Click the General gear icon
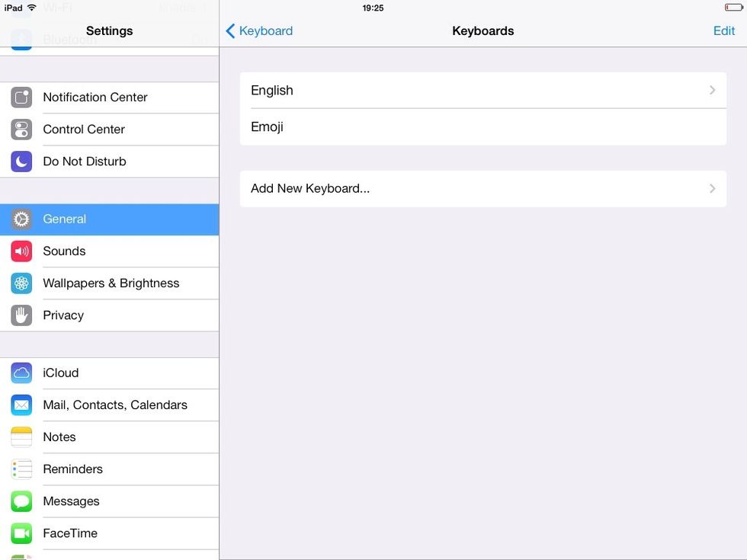Viewport: 747px width, 560px height. tap(21, 219)
